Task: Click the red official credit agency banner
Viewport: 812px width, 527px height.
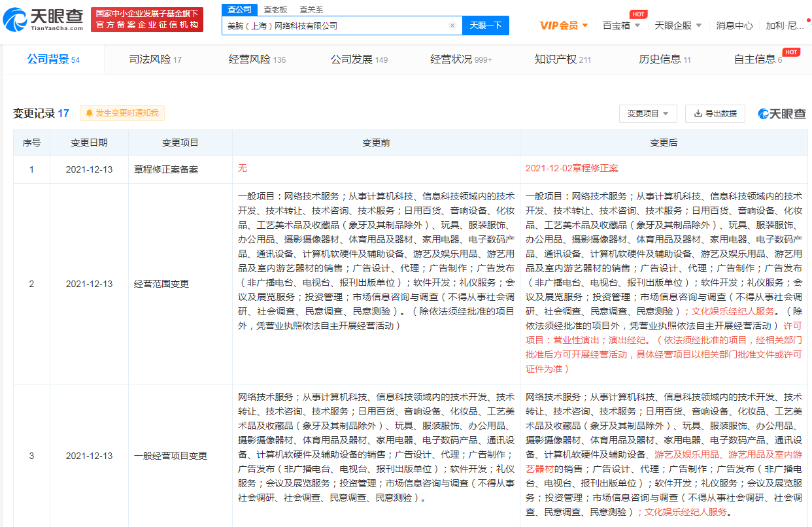Action: click(x=147, y=20)
